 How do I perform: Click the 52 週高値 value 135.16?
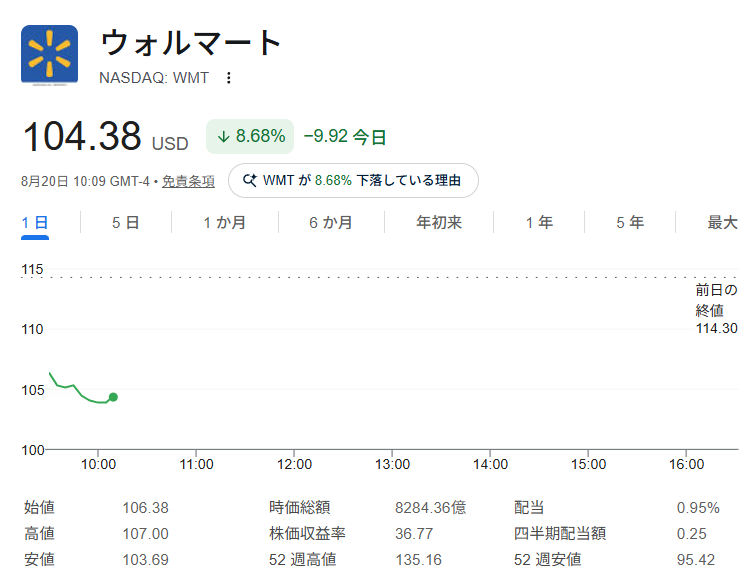coord(418,560)
